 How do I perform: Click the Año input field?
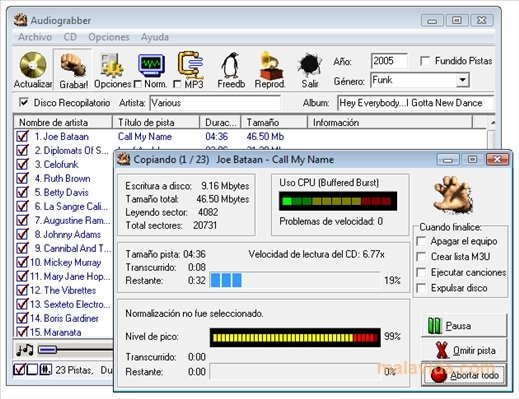coord(389,61)
